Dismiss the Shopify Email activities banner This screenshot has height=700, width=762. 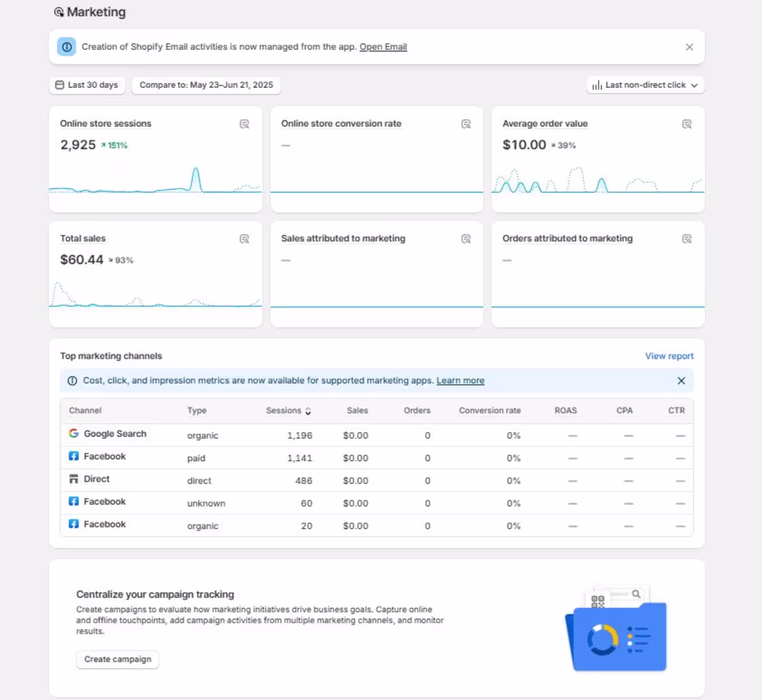[689, 46]
